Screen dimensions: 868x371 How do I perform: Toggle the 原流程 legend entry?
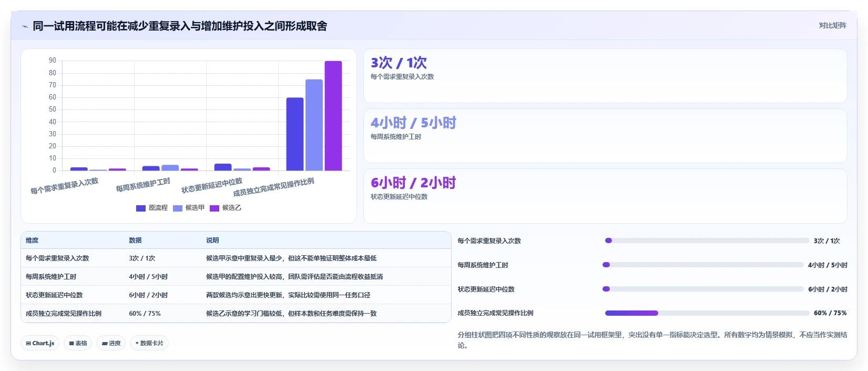point(151,208)
